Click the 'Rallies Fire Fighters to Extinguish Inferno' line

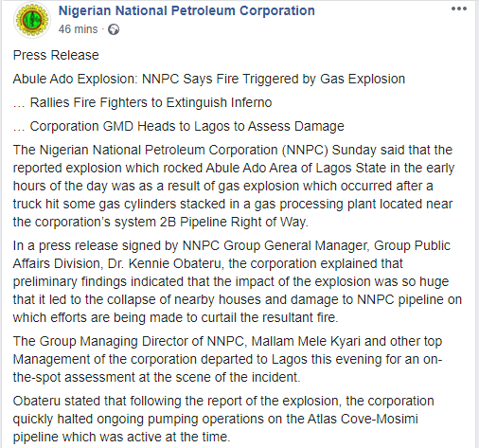(142, 102)
